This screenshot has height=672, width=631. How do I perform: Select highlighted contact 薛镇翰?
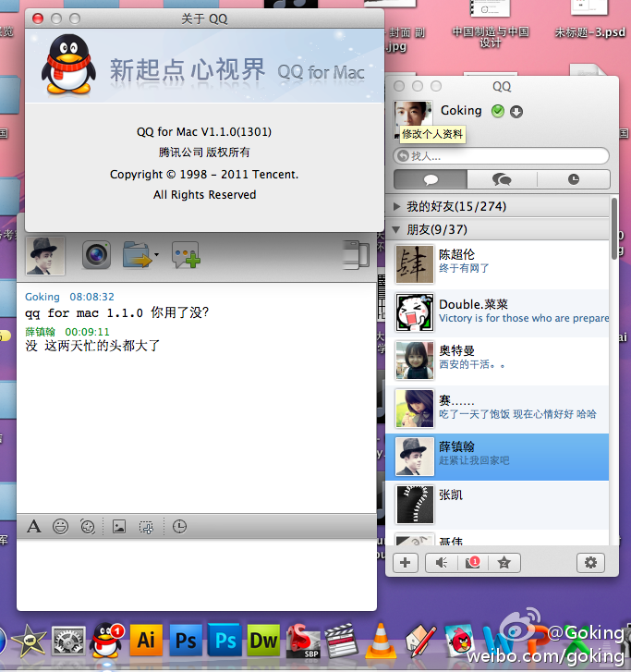(x=497, y=457)
